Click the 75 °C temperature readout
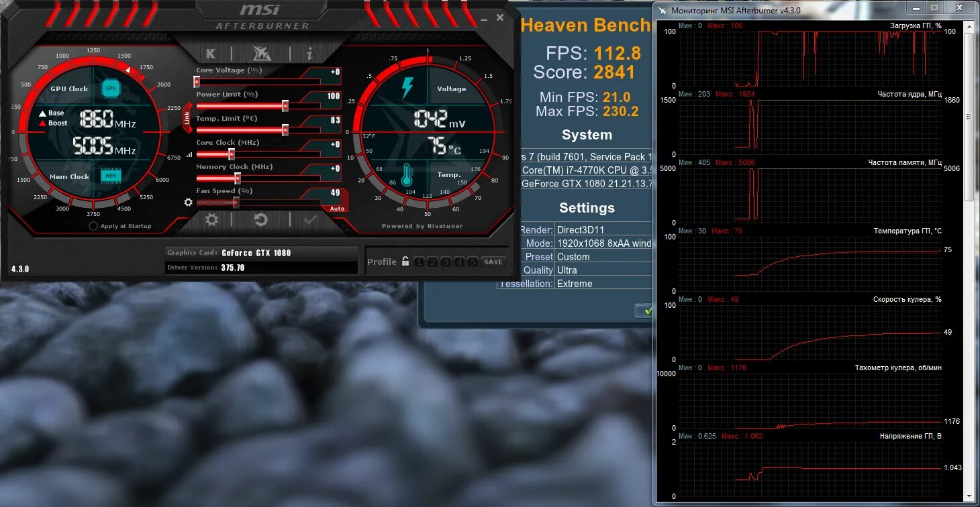The image size is (980, 507). 444,145
